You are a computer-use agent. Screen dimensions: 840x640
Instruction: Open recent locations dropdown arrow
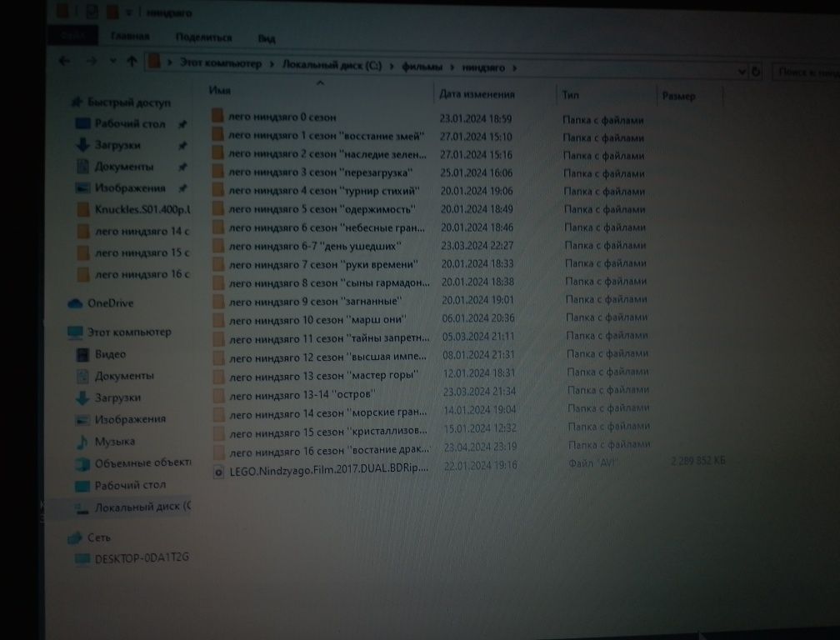112,62
